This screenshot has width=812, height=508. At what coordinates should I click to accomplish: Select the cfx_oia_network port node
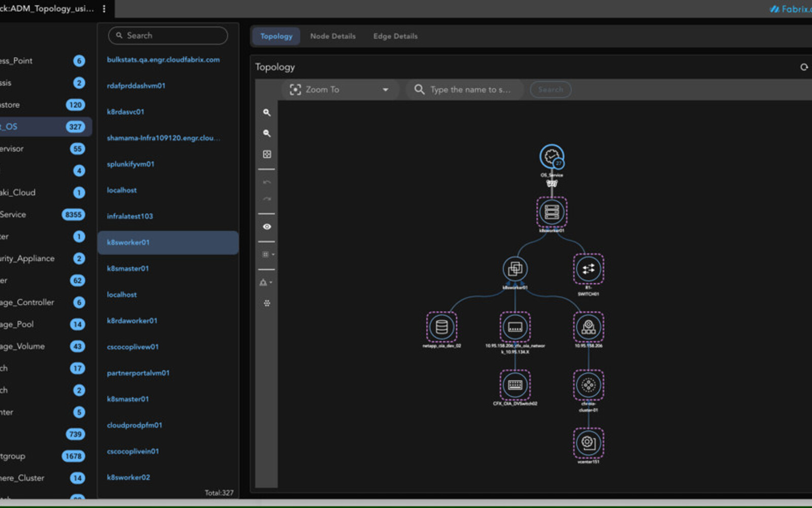point(515,327)
